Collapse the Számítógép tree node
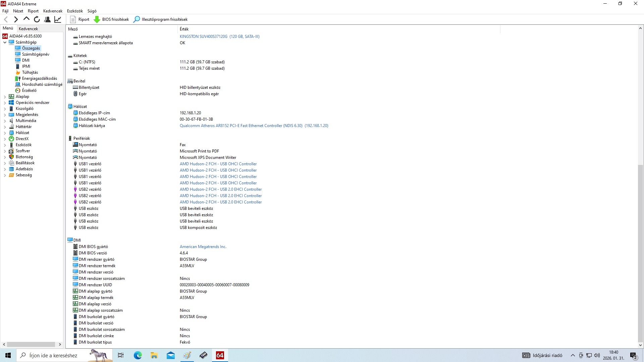Viewport: 644px width, 362px height. (5, 42)
